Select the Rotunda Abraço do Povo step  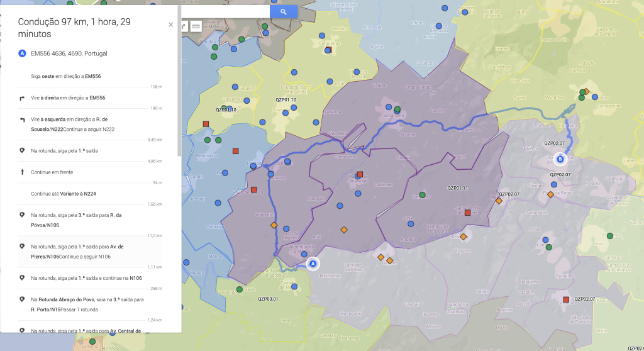click(x=87, y=304)
